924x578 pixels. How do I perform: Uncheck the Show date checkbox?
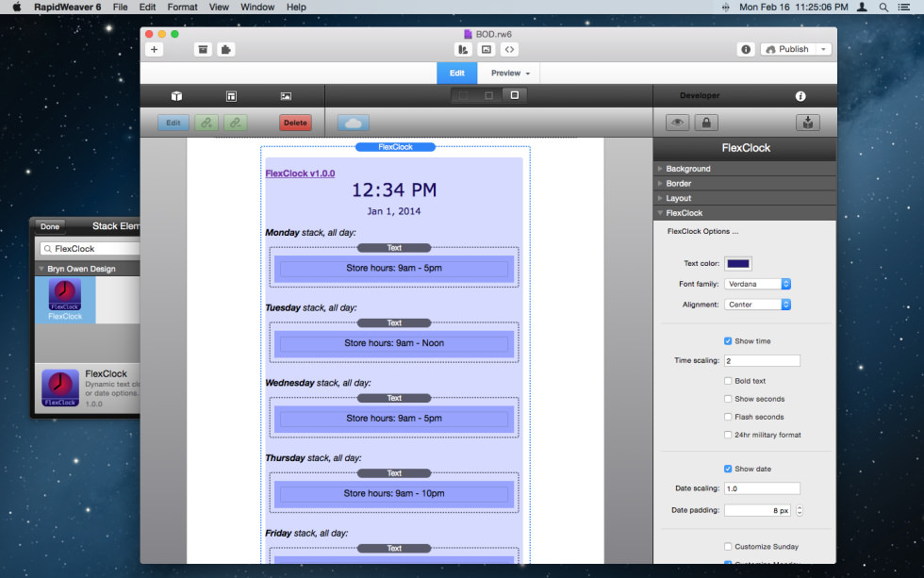pos(728,469)
